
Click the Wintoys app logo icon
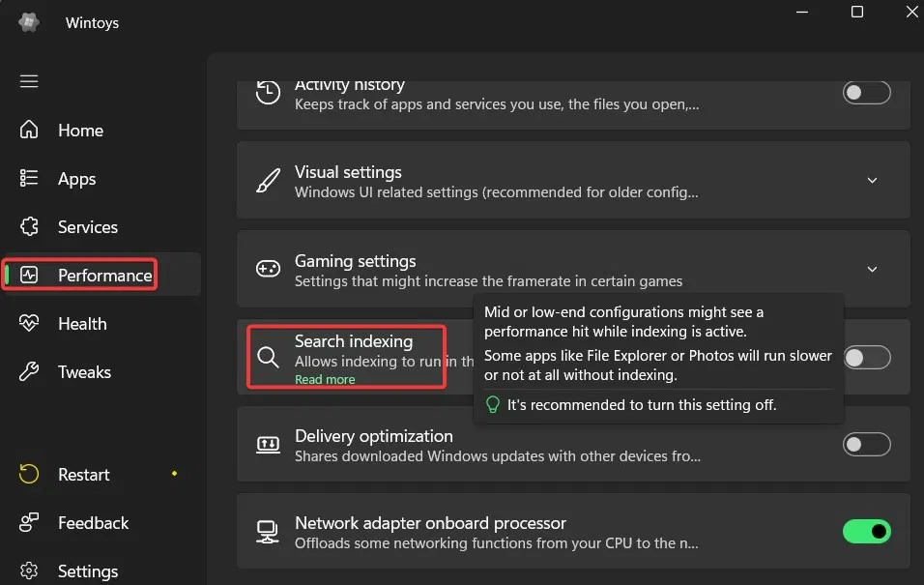[29, 22]
